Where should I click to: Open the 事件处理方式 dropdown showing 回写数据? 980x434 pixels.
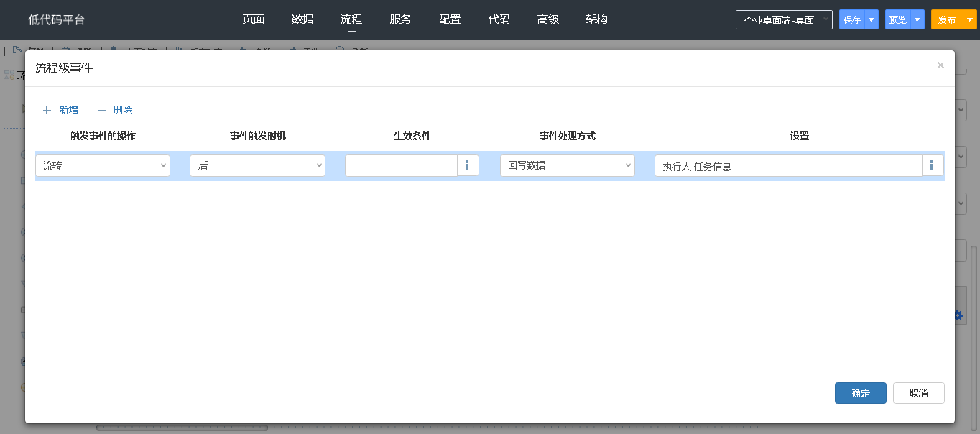click(567, 165)
